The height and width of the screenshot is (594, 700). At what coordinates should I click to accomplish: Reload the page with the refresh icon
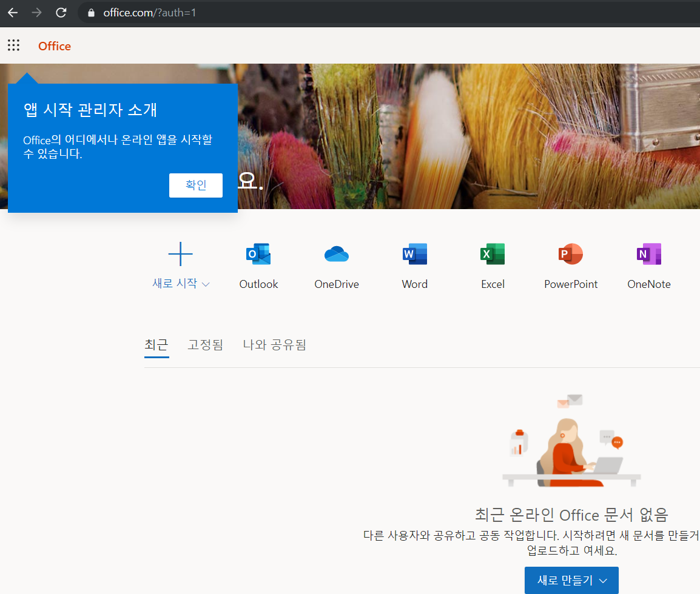pos(61,13)
